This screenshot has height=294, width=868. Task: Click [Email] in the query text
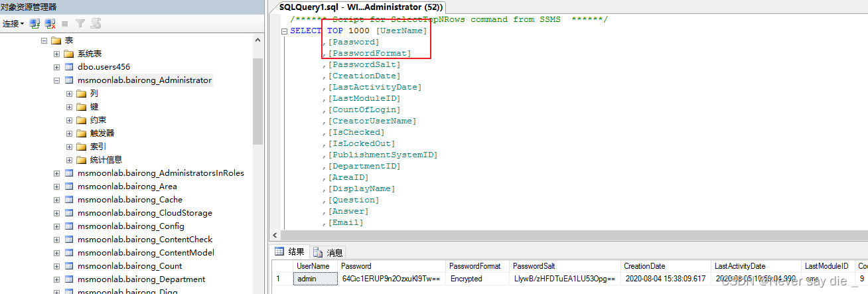click(x=345, y=222)
